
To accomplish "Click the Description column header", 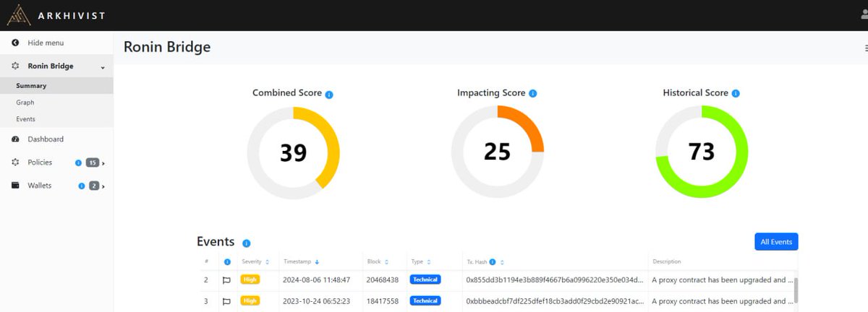I will click(x=666, y=261).
